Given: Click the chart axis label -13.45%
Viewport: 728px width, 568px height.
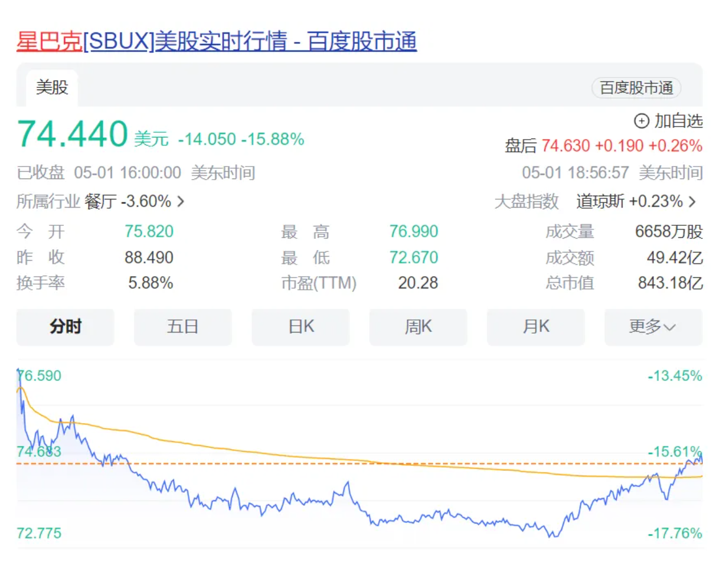Looking at the screenshot, I should (x=675, y=376).
